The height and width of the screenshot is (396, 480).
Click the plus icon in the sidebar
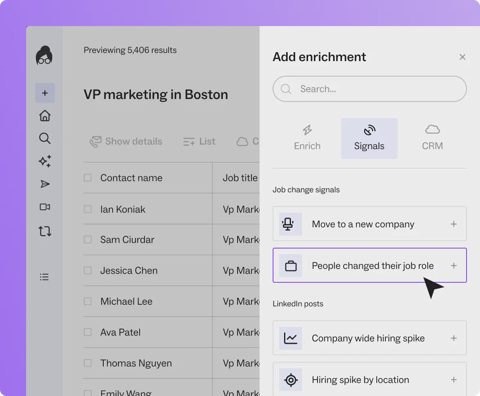(x=45, y=93)
